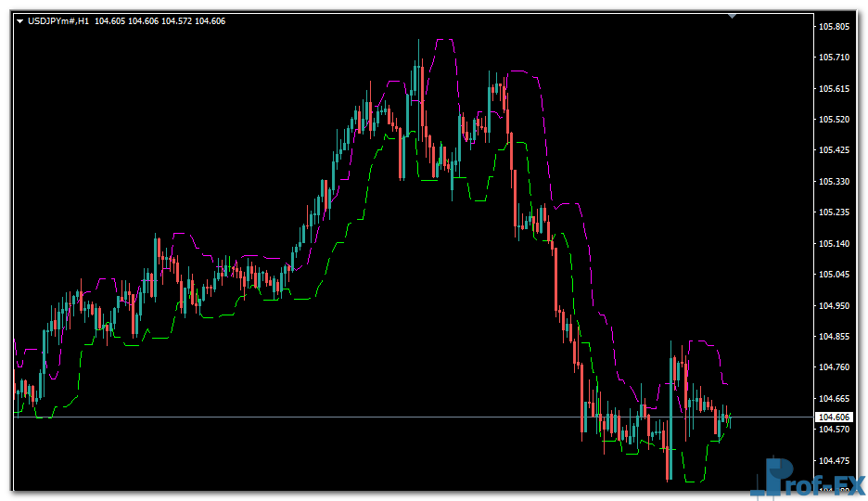Click the 105.520 price axis label
This screenshot has width=868, height=501.
(834, 120)
